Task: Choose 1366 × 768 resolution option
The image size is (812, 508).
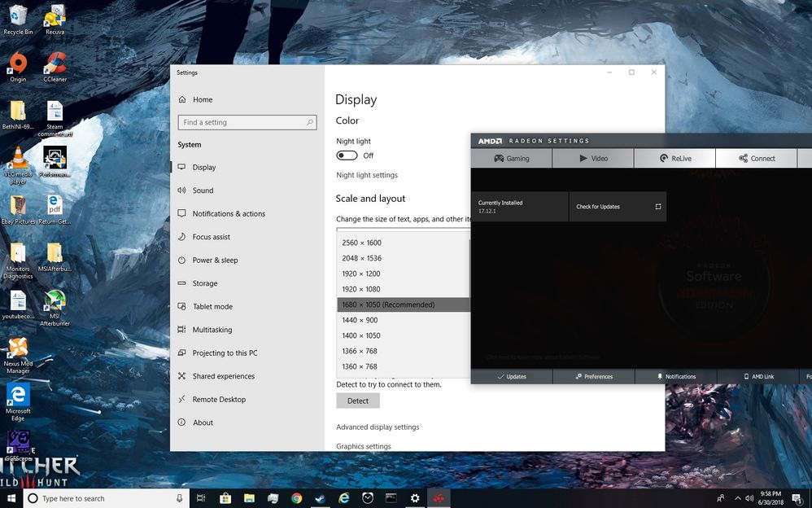Action: (x=404, y=351)
